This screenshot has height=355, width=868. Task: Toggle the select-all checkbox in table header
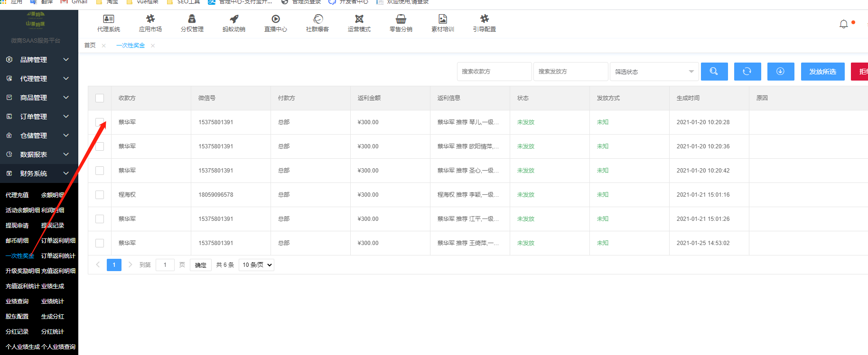100,98
